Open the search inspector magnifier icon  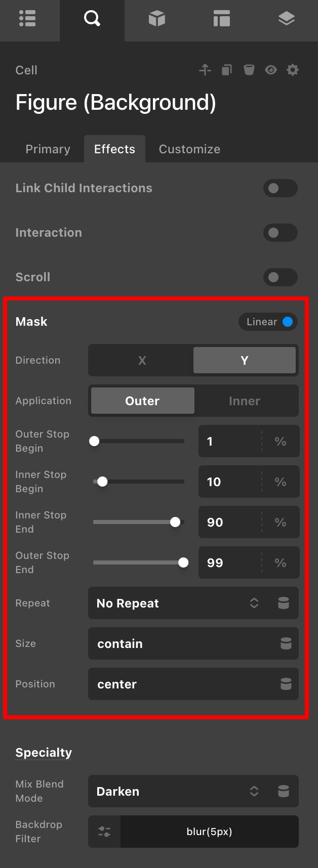(92, 19)
